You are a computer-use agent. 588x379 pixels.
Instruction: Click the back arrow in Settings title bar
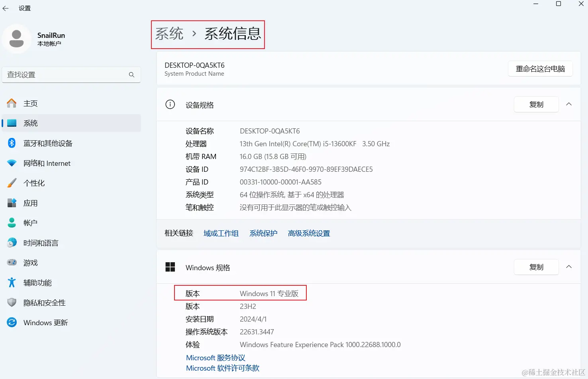[6, 8]
